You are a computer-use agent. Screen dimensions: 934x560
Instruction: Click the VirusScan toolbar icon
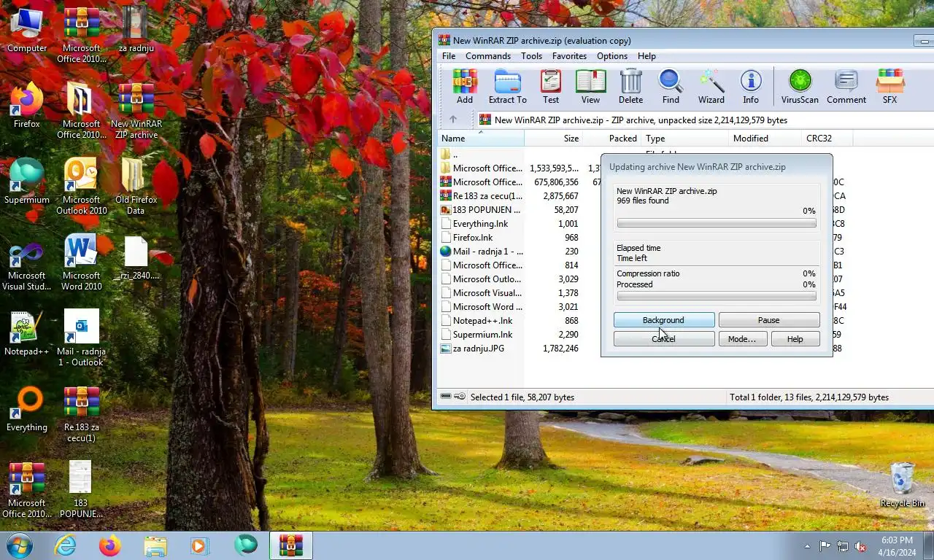[x=800, y=87]
